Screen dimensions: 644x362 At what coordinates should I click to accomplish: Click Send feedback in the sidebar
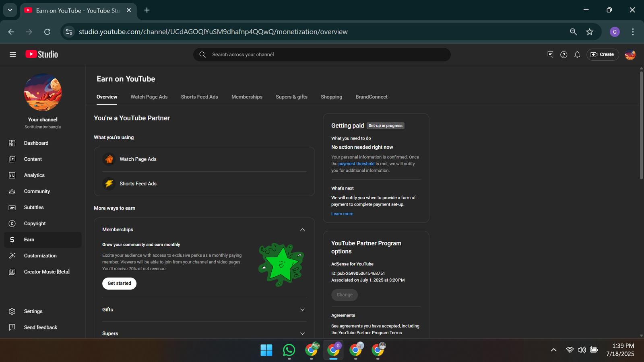(43, 327)
